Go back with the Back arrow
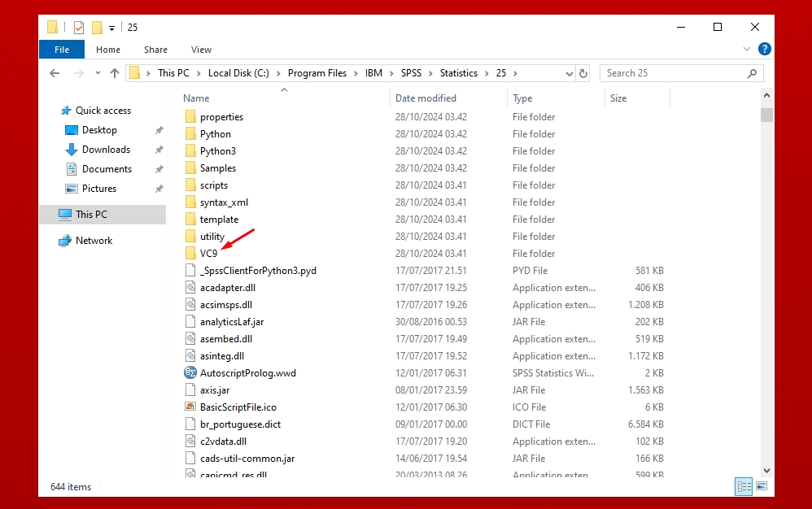This screenshot has height=509, width=812. pos(55,73)
